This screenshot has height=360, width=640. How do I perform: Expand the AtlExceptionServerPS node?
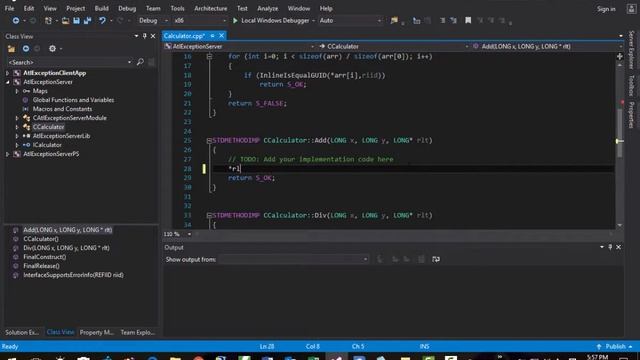coord(7,154)
